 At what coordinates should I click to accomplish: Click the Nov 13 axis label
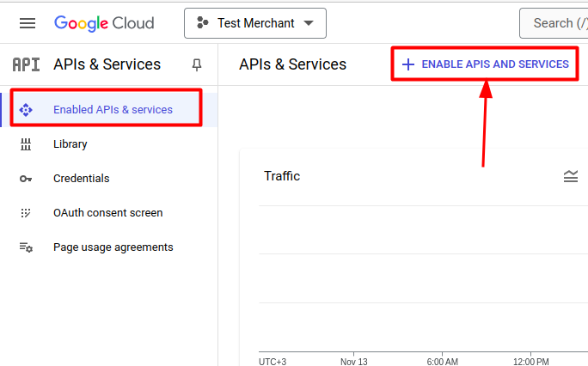(x=353, y=362)
